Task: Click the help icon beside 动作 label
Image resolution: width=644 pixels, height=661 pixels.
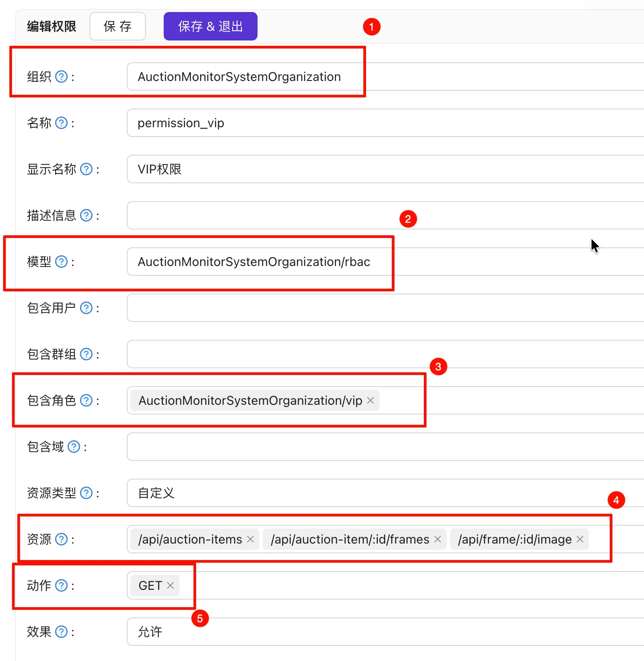Action: [x=61, y=585]
